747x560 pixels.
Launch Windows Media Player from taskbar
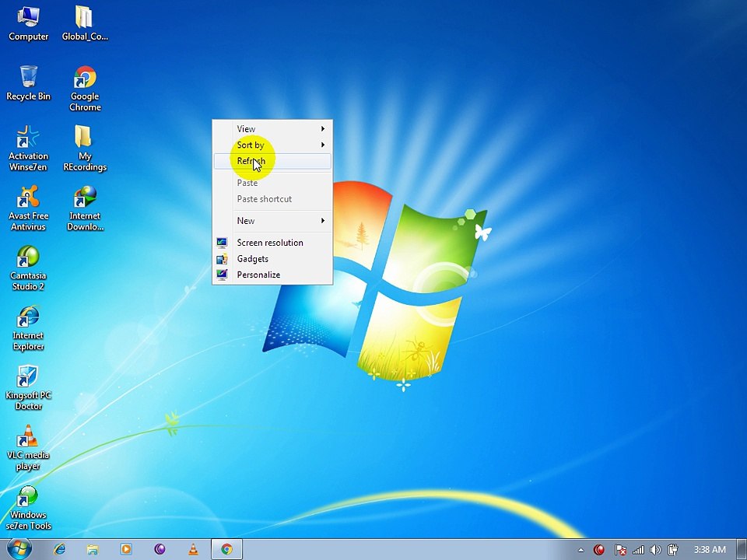pos(126,550)
